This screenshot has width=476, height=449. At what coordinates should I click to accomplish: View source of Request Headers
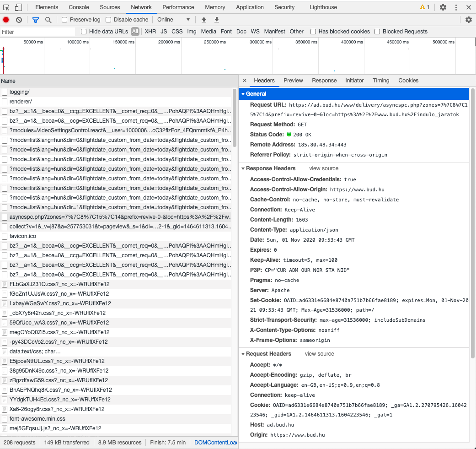(319, 354)
